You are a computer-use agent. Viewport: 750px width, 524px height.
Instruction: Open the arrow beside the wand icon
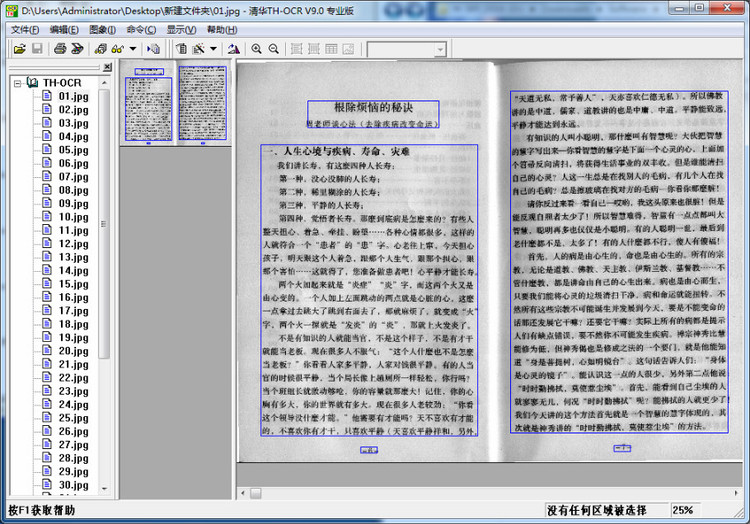tap(213, 49)
